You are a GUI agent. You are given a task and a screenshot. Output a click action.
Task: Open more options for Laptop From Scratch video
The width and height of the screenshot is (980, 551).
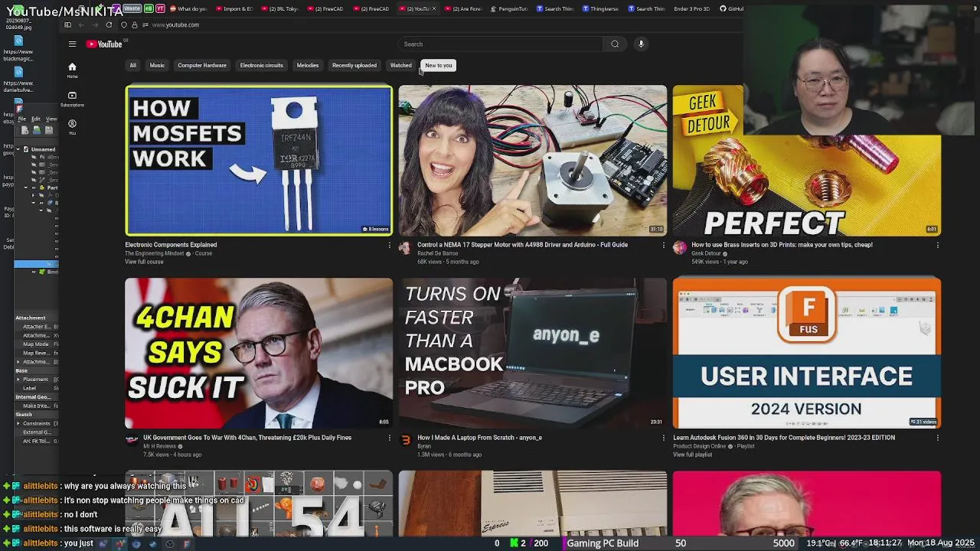tap(663, 439)
